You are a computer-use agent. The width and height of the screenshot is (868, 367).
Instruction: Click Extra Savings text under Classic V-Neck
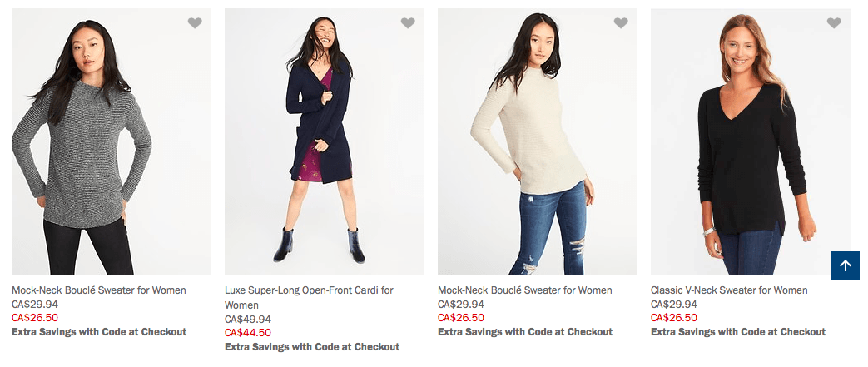(x=738, y=332)
